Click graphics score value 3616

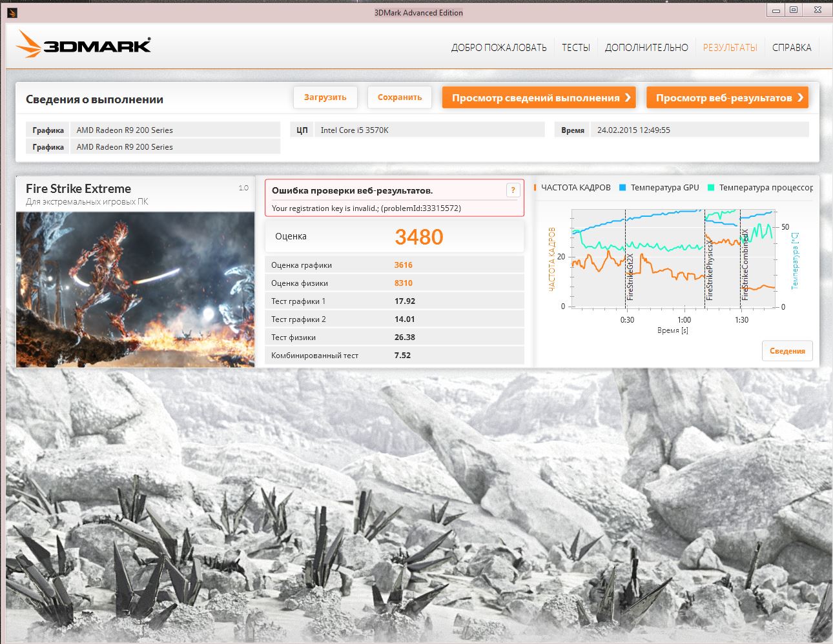(x=404, y=265)
